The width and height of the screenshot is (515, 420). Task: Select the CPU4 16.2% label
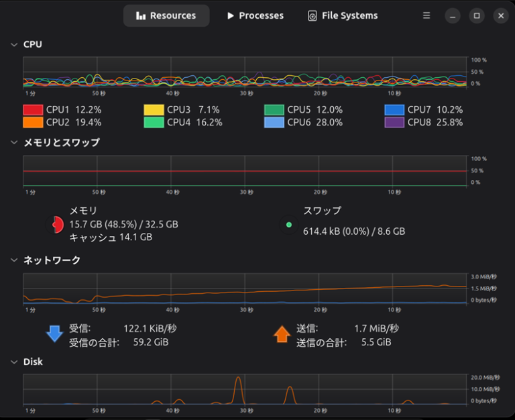point(194,122)
